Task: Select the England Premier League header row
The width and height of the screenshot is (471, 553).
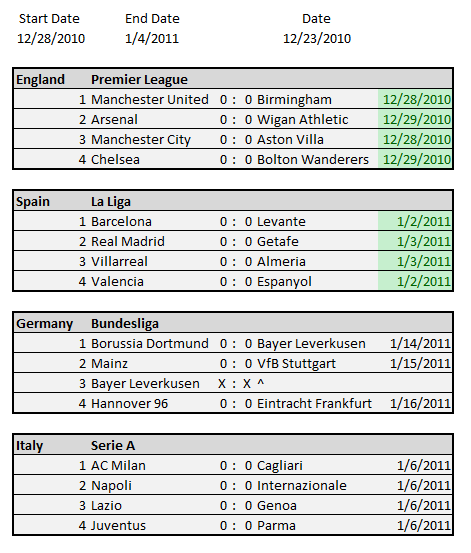Action: 233,79
